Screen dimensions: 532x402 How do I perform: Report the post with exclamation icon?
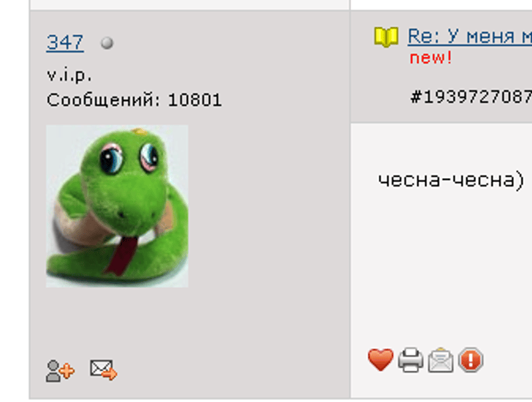[x=471, y=359]
